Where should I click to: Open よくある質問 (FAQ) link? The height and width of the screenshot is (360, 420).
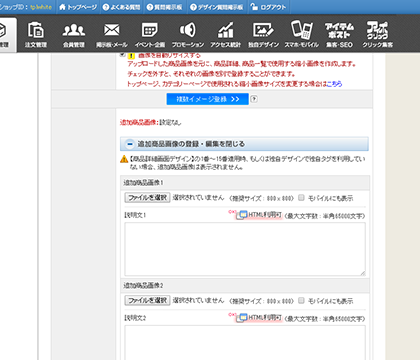click(122, 7)
